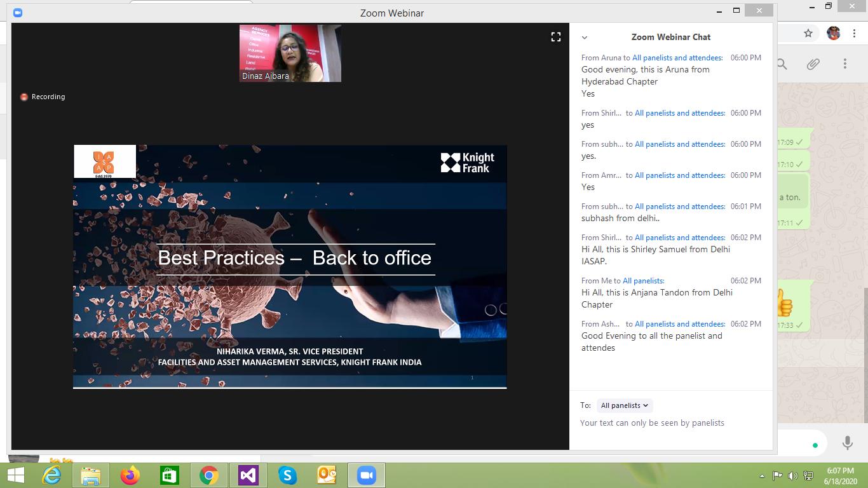Click the 'Zoom Webinar Chat' heading
This screenshot has height=488, width=868.
point(671,37)
